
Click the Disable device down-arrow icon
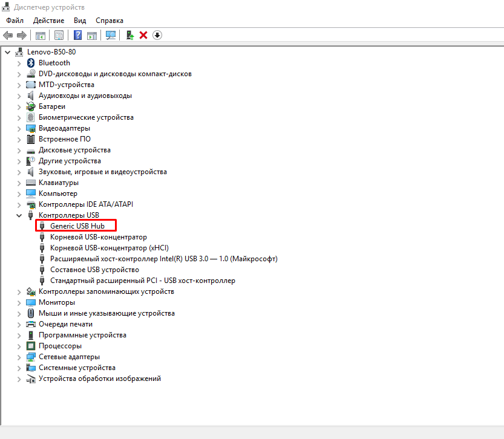(157, 35)
